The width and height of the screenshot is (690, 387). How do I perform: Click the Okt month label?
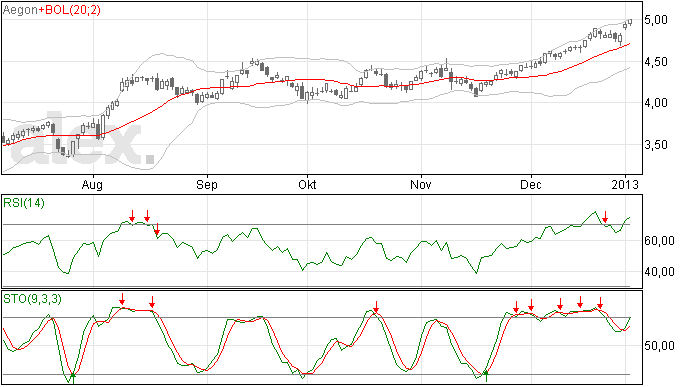click(307, 184)
